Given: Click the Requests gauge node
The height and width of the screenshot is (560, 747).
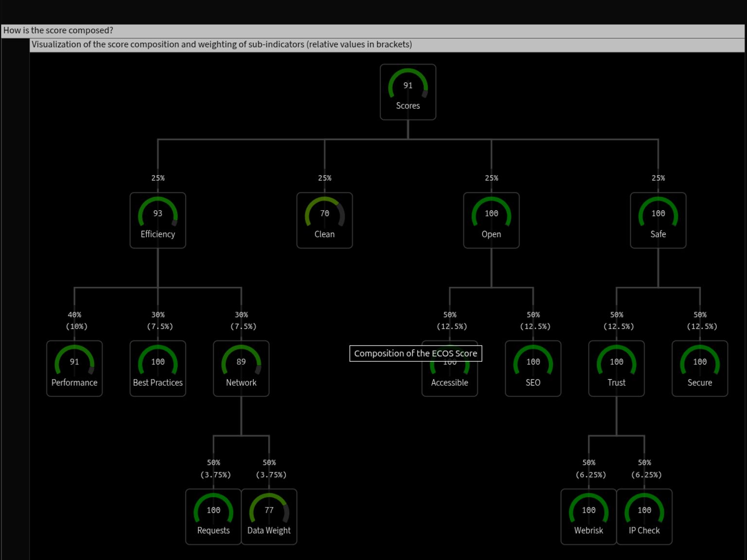Looking at the screenshot, I should tap(213, 516).
